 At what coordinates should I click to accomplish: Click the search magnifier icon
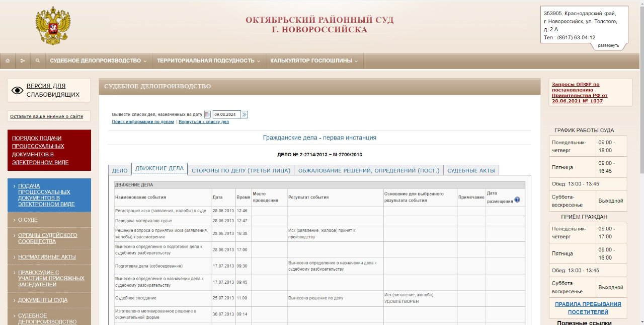38,61
